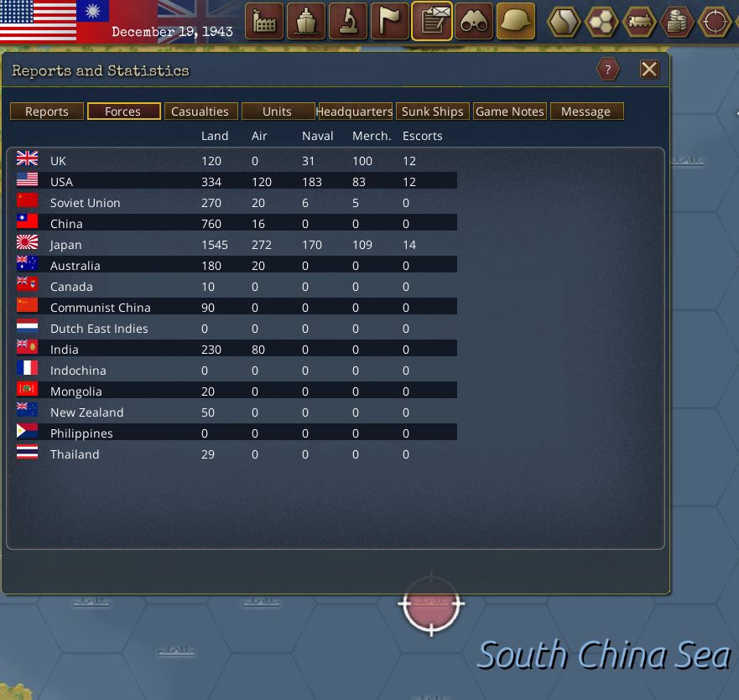Viewport: 739px width, 700px height.
Task: Click the India flag icon
Action: pos(28,347)
